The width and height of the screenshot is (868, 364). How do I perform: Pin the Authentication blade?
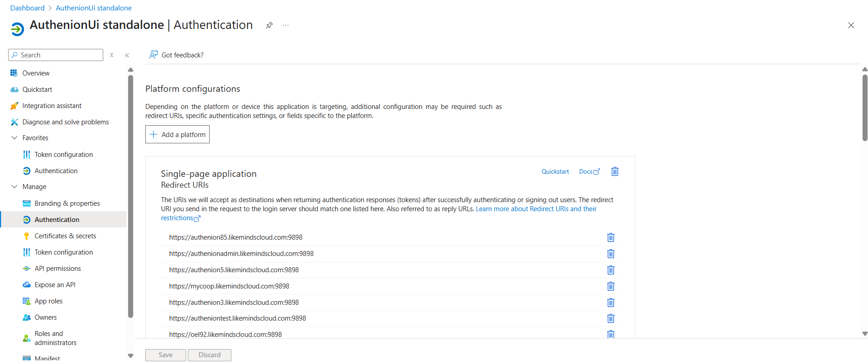point(269,25)
